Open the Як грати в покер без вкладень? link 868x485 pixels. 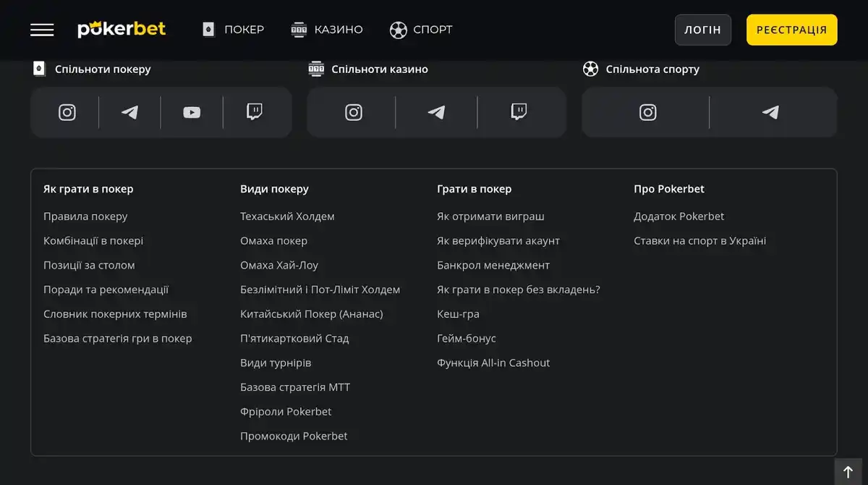(519, 290)
